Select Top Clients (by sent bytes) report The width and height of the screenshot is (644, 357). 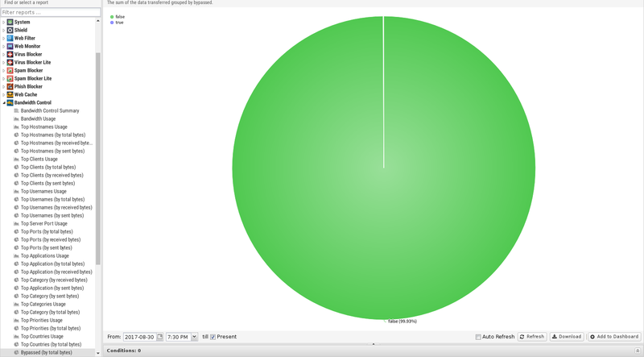[47, 184]
